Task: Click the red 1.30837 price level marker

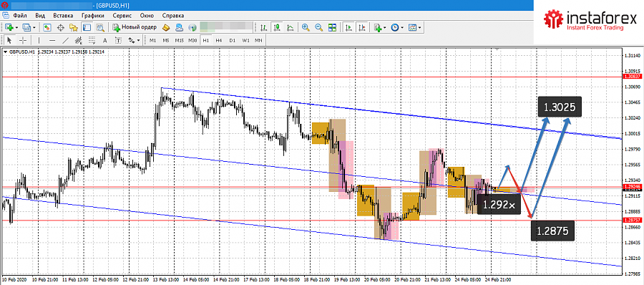Action: (x=630, y=77)
